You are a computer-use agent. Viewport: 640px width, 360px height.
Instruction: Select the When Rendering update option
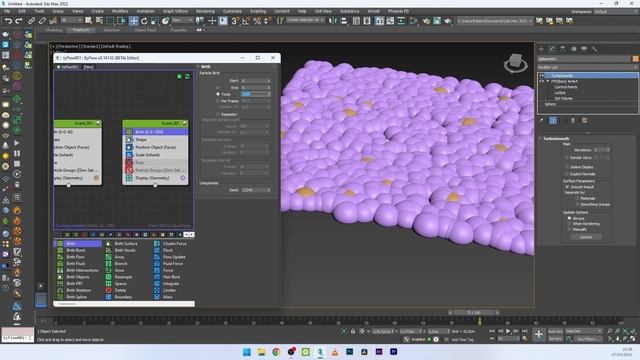[569, 224]
